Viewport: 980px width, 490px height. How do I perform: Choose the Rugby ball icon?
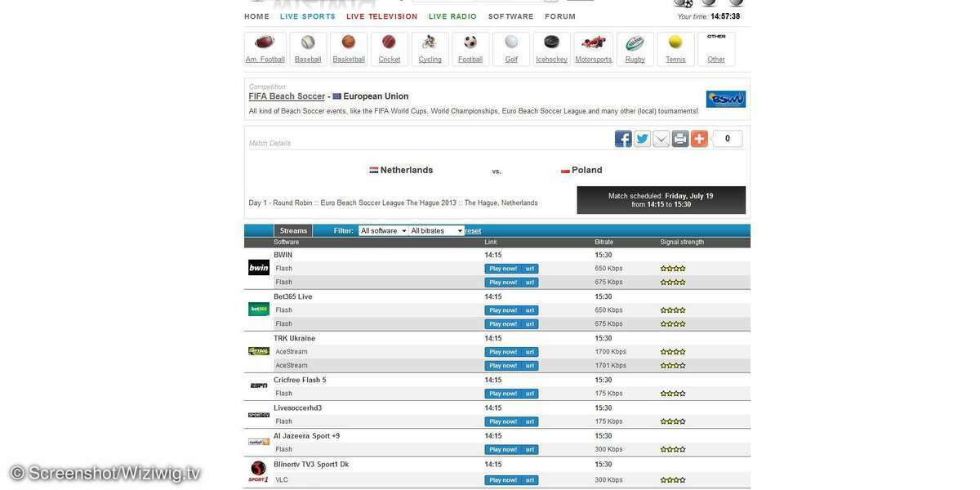click(x=635, y=42)
